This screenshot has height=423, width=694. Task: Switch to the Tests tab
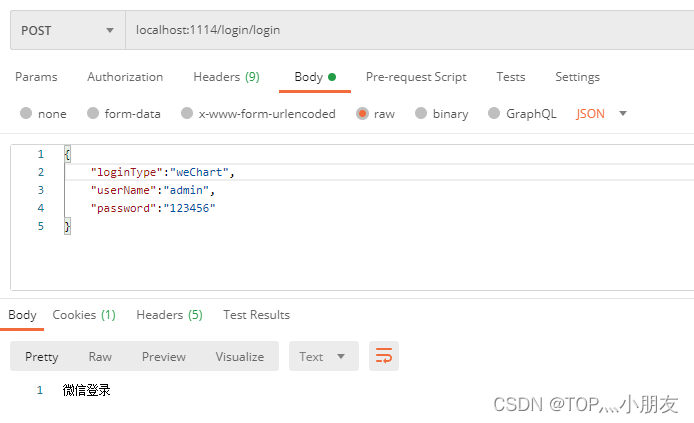click(510, 77)
